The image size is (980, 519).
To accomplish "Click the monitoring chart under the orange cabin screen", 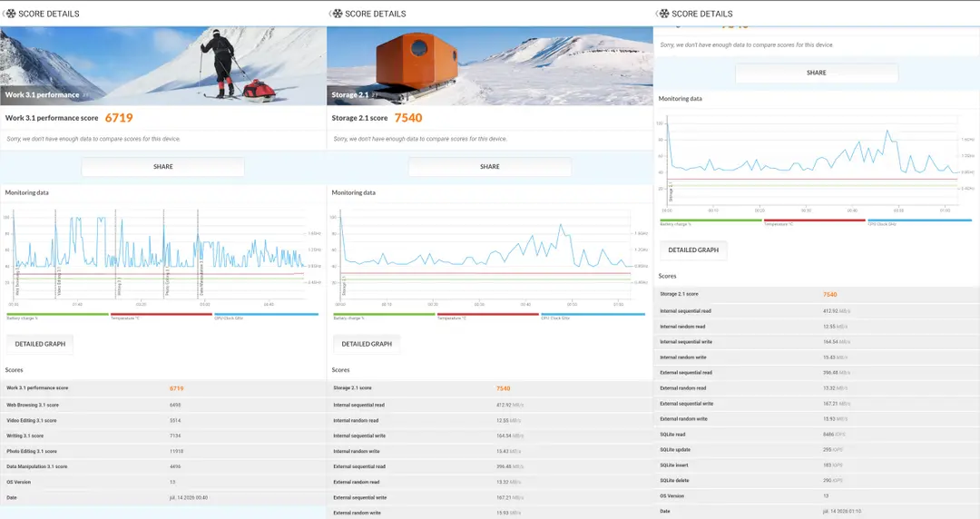I will (x=490, y=258).
